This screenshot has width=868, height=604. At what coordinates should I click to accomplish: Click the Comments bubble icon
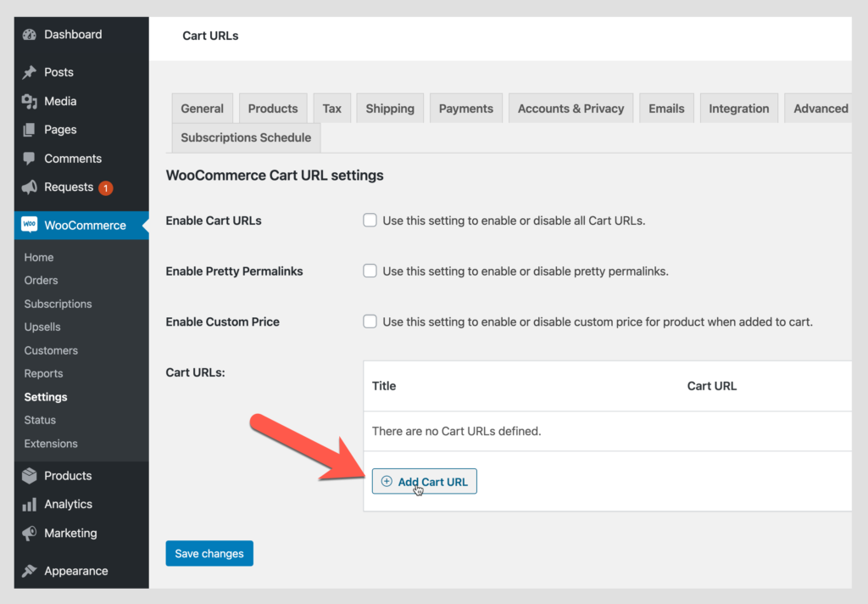[30, 159]
